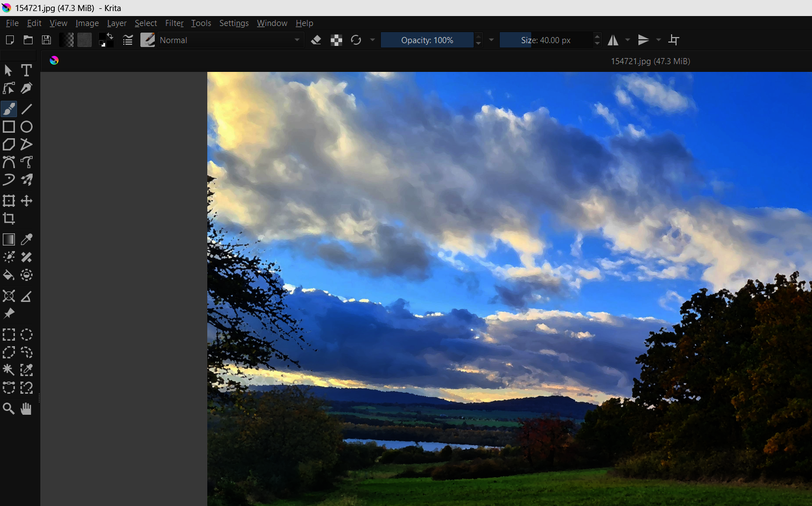Expand the horizontal mirror options arrow
The width and height of the screenshot is (812, 506).
pos(627,40)
